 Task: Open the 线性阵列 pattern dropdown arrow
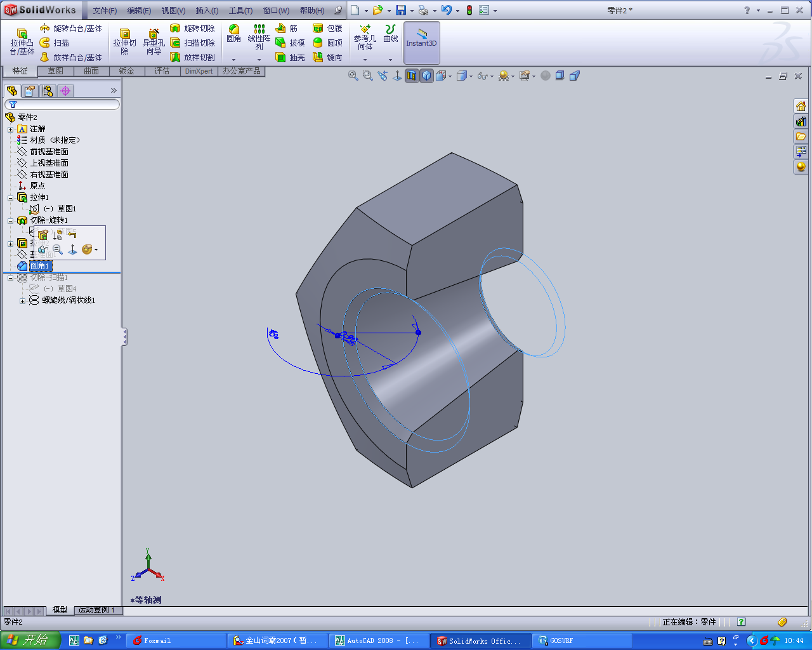pos(259,60)
